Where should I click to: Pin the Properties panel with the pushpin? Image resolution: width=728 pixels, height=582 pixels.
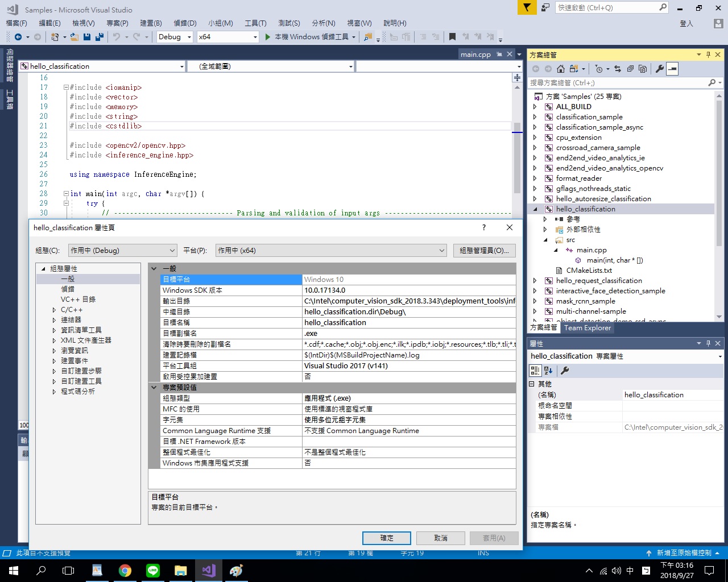click(708, 343)
